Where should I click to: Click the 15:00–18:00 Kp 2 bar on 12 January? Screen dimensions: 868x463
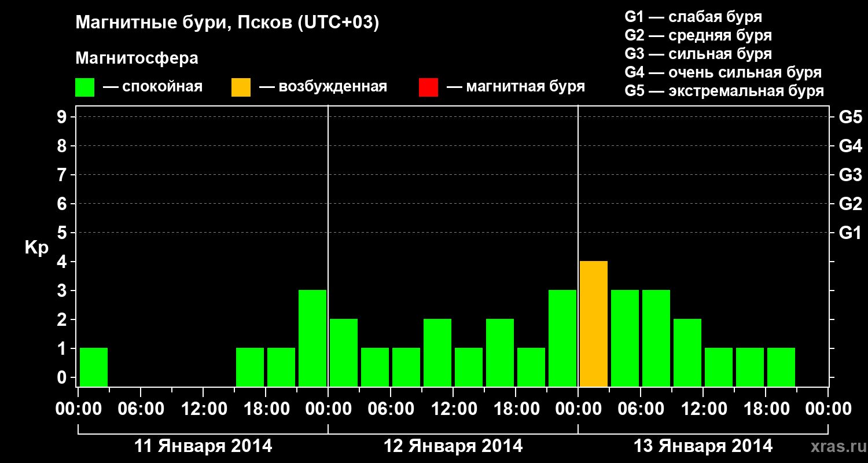click(500, 352)
